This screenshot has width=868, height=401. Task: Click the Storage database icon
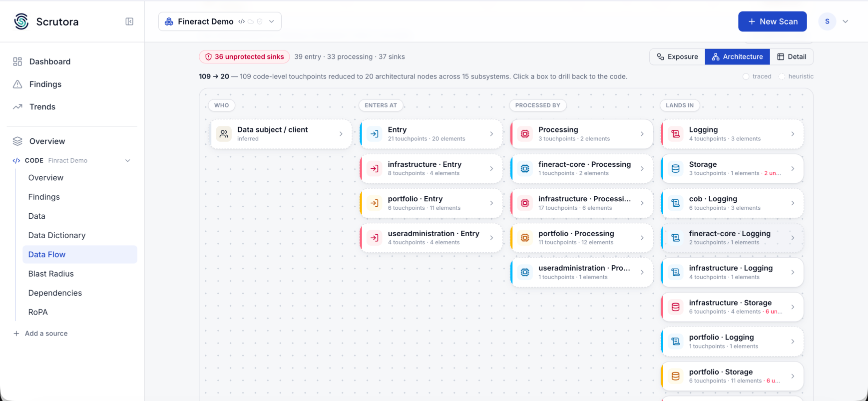pyautogui.click(x=676, y=168)
